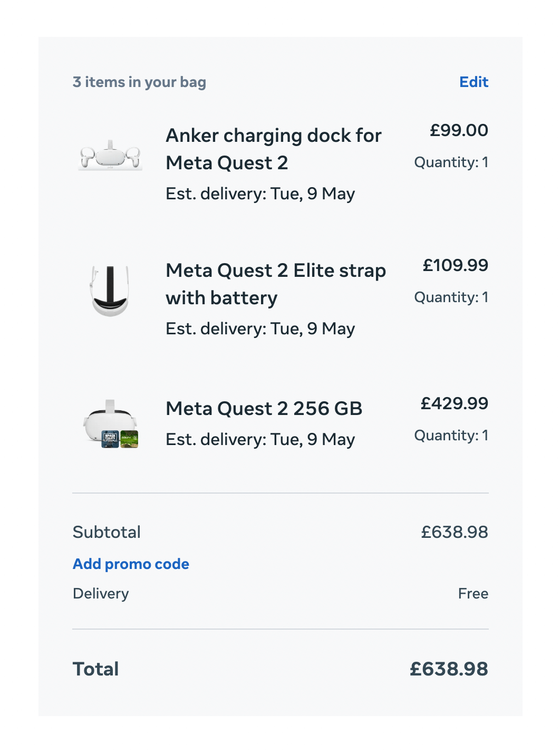Image resolution: width=560 pixels, height=753 pixels.
Task: Click the Elite strap estimated delivery date
Action: click(260, 329)
